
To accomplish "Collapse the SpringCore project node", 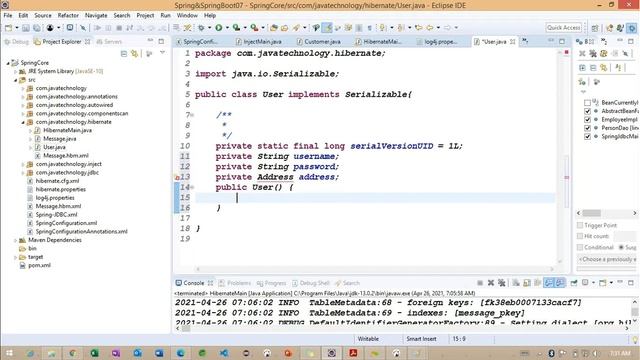I will 8,63.
